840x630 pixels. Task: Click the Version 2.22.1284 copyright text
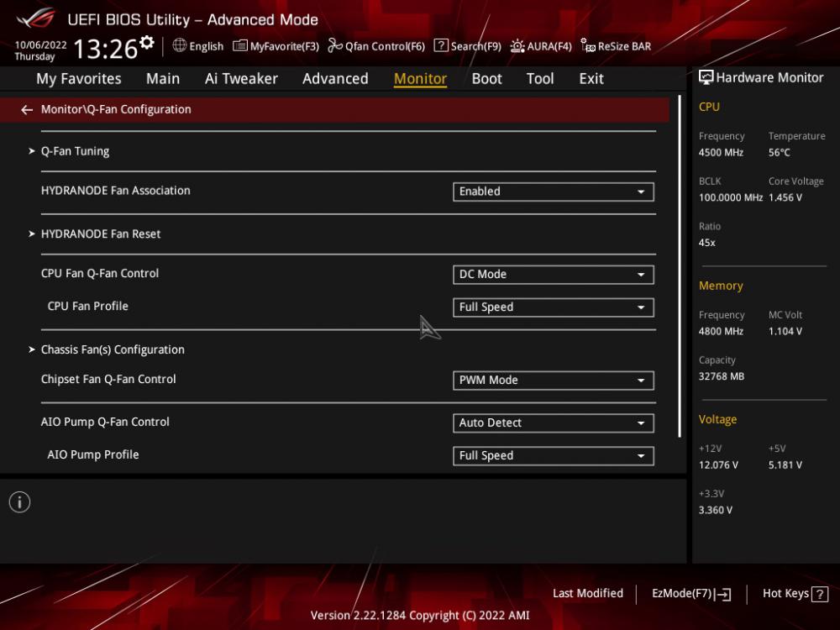pyautogui.click(x=420, y=616)
